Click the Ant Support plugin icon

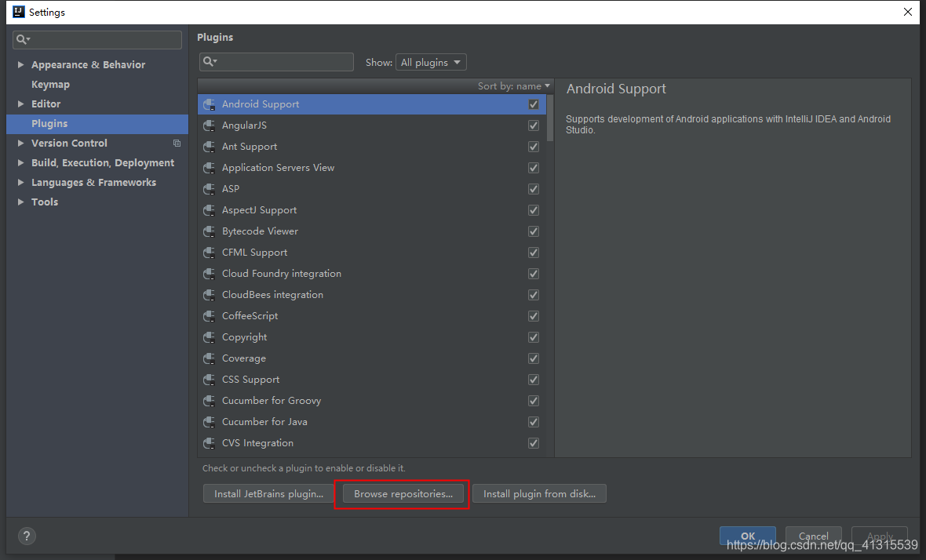[209, 147]
